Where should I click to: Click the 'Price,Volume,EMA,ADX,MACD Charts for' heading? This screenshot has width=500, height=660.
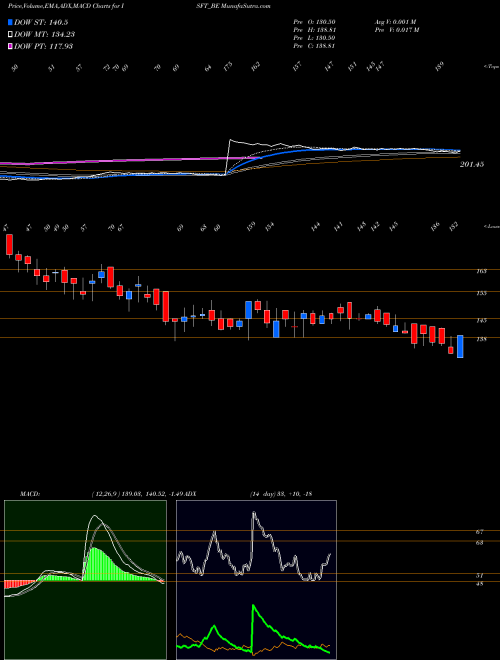(64, 6)
